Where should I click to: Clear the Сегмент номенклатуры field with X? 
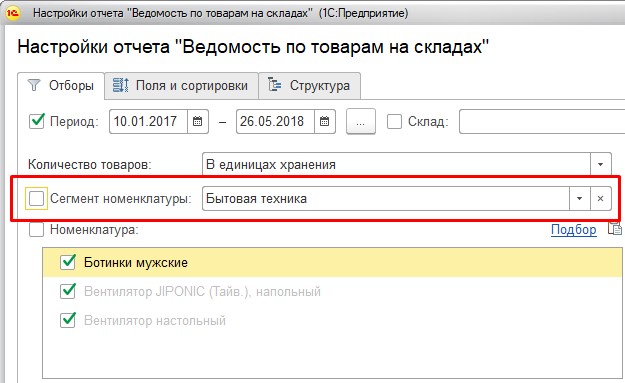[600, 198]
